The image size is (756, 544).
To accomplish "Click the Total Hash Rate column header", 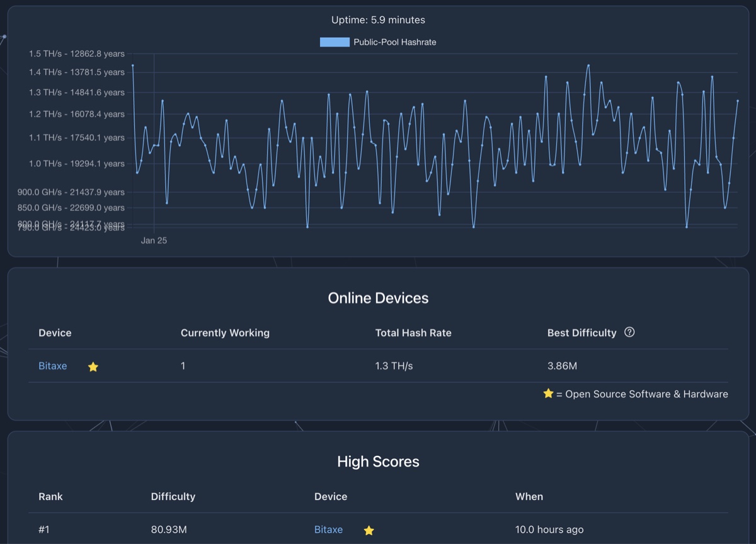I will pyautogui.click(x=413, y=332).
